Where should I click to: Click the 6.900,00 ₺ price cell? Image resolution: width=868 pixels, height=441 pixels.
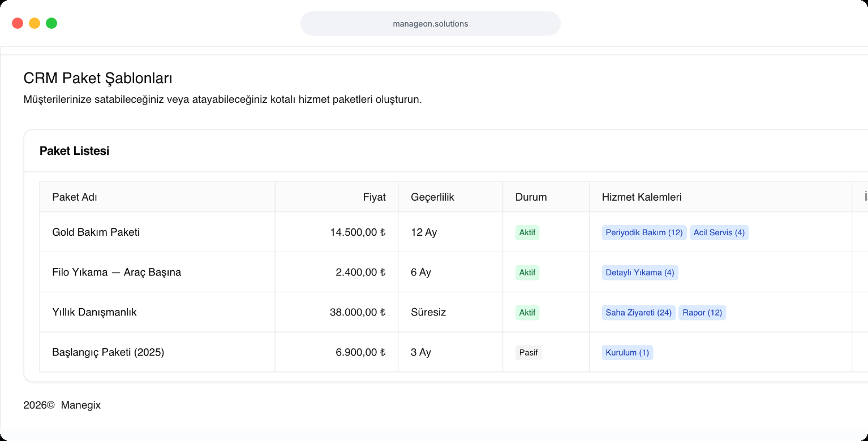337,352
